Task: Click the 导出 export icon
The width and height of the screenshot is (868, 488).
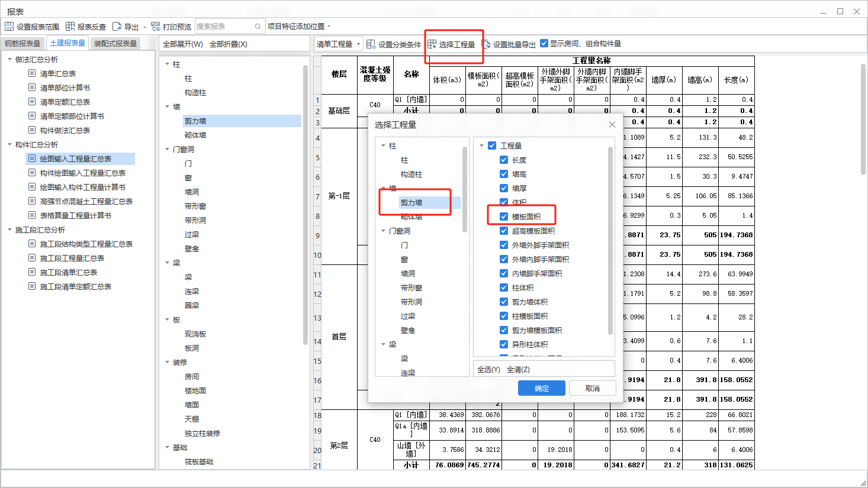Action: [117, 27]
